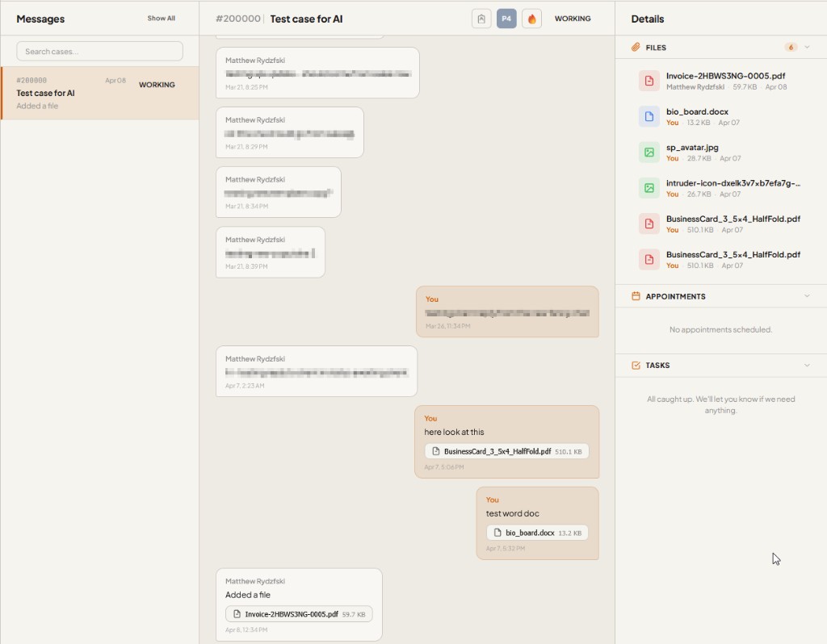
Task: Collapse the TASKS section chevron
Action: [807, 365]
